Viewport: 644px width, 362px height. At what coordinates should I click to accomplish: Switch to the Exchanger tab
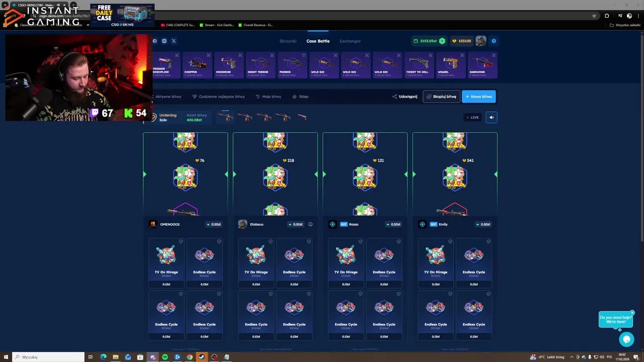point(350,41)
